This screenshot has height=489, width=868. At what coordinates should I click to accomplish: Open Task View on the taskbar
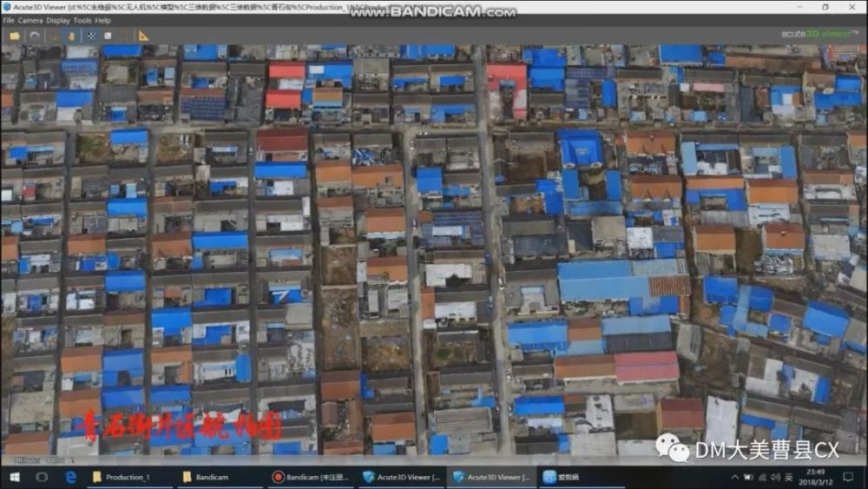pyautogui.click(x=42, y=477)
